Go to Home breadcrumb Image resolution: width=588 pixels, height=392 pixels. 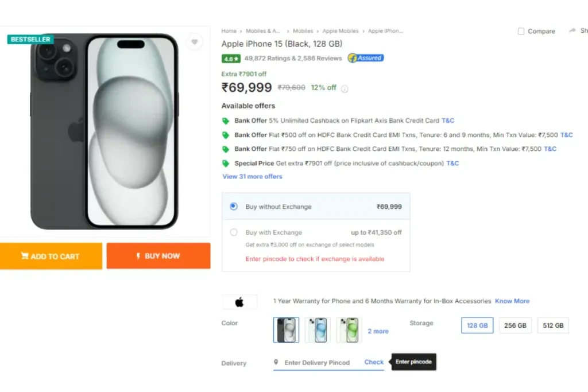(x=229, y=31)
